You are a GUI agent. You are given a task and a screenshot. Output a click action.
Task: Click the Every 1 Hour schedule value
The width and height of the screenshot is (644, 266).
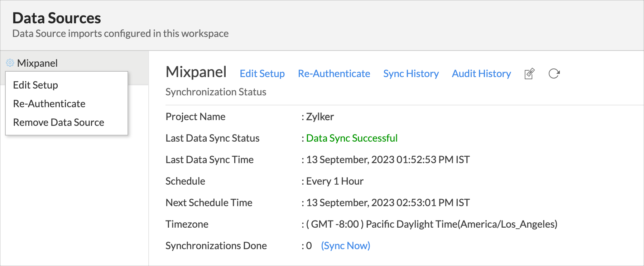pos(335,181)
